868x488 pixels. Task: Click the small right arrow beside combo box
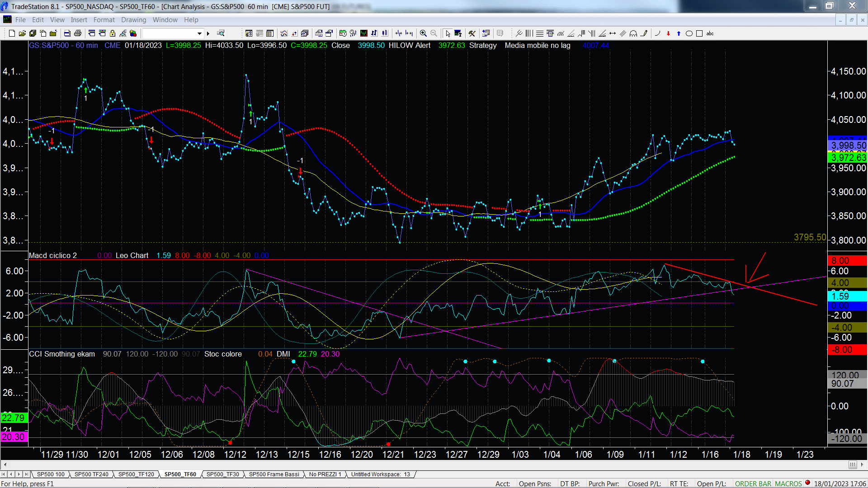[208, 33]
